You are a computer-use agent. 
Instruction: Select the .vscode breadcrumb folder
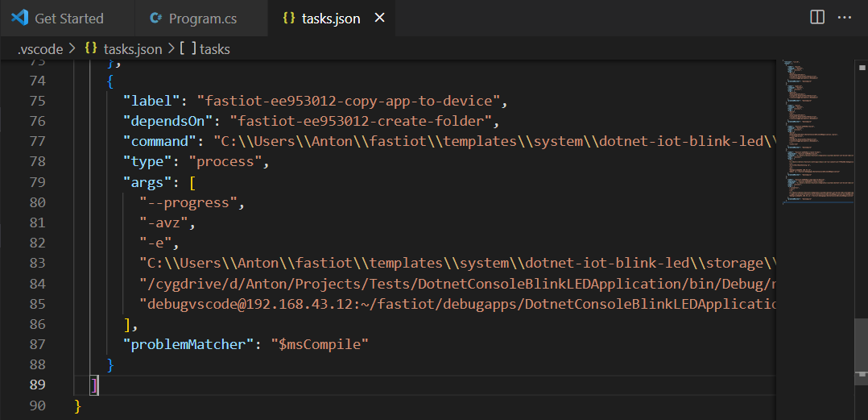(x=40, y=49)
